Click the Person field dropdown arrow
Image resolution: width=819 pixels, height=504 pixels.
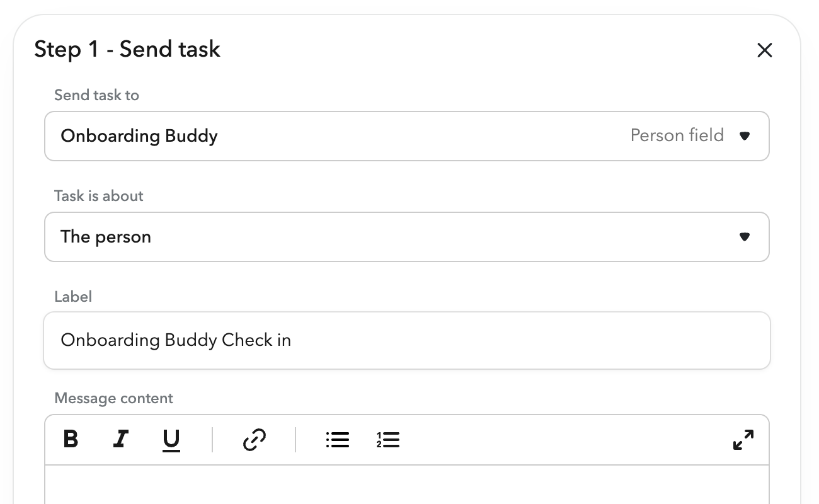tap(745, 135)
